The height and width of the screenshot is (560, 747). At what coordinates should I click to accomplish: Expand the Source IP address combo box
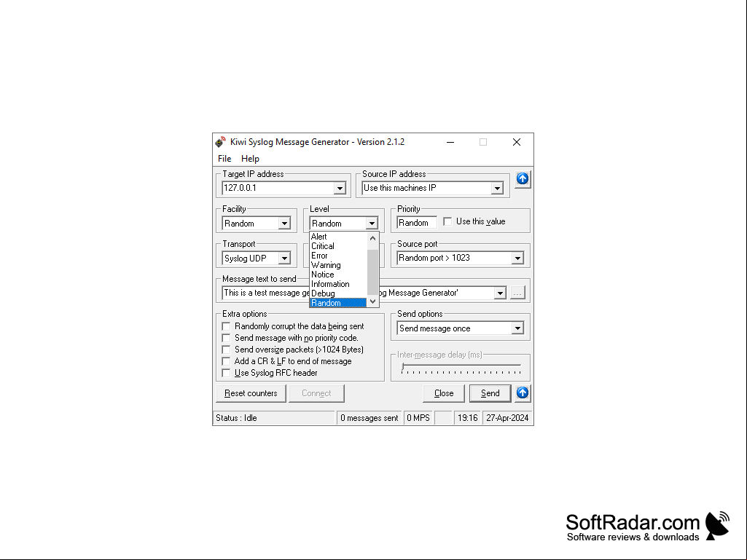(497, 188)
